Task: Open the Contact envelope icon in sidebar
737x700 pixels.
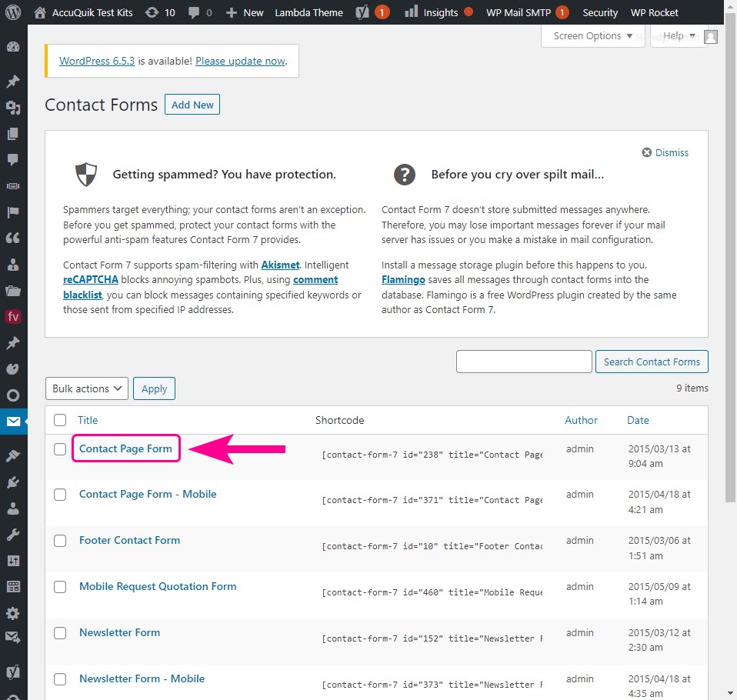Action: click(x=13, y=422)
